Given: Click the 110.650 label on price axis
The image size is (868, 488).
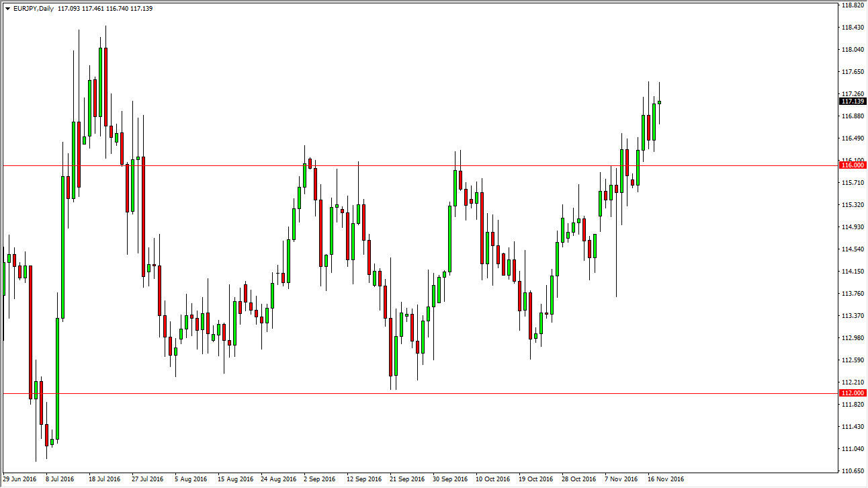Looking at the screenshot, I should 853,471.
